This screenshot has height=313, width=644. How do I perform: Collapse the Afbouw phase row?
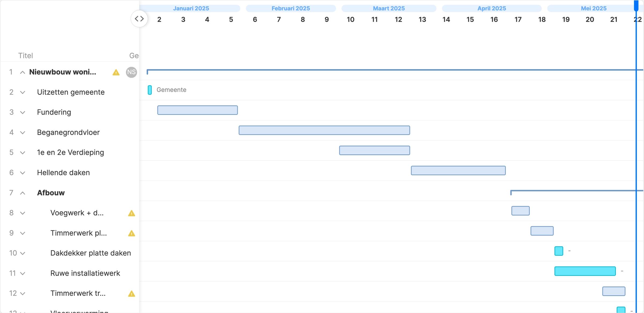pos(22,193)
